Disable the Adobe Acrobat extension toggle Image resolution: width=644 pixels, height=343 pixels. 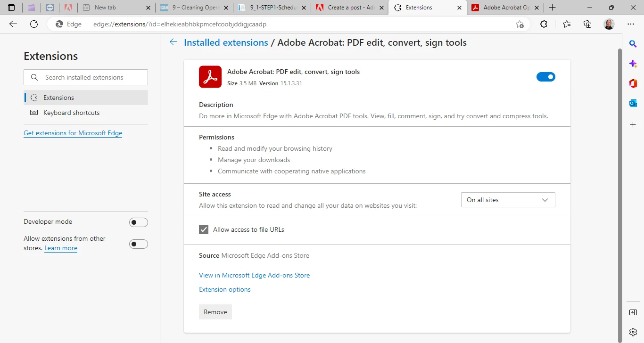546,77
